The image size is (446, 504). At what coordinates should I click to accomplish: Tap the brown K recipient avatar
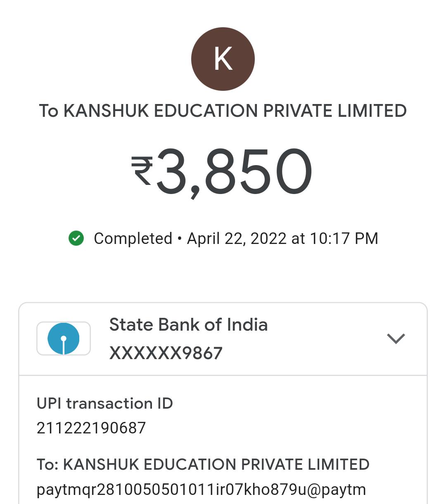pyautogui.click(x=223, y=59)
